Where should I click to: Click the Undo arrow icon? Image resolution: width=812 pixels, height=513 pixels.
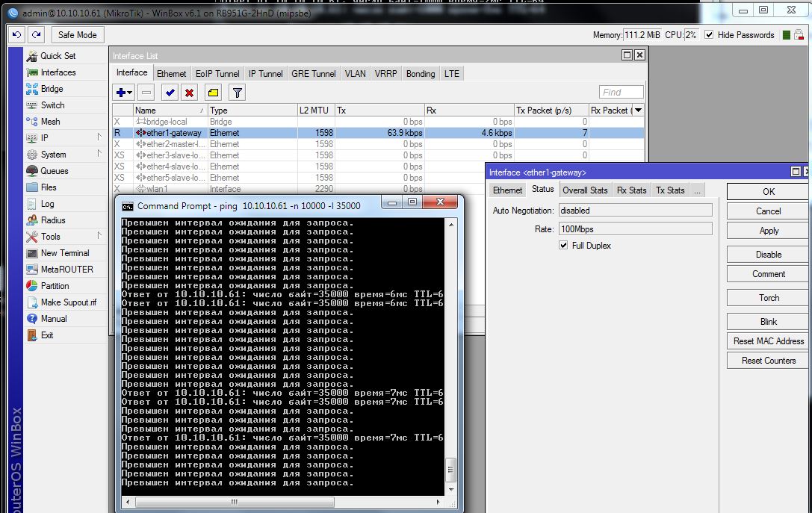pyautogui.click(x=16, y=35)
